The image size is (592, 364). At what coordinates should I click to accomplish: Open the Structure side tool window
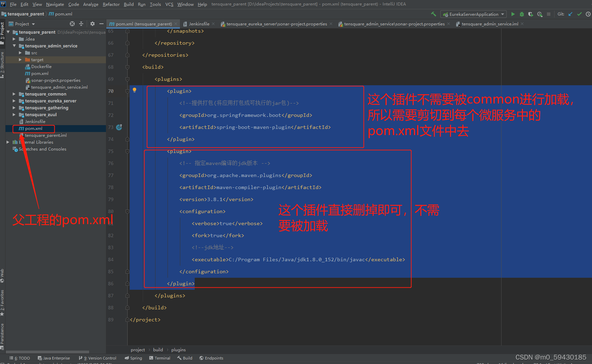point(2,65)
